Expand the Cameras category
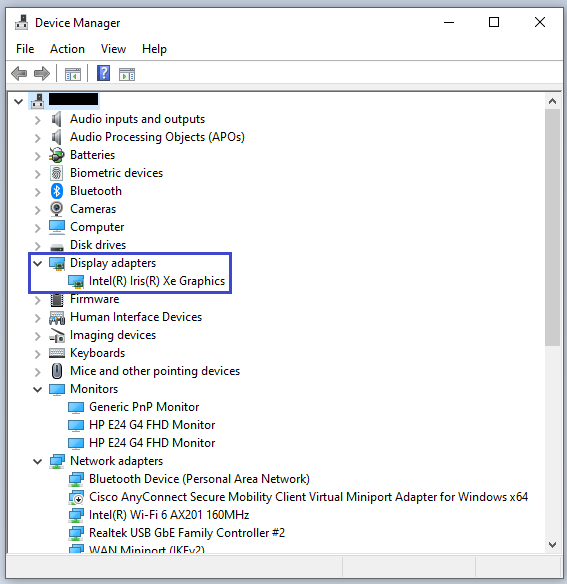Viewport: 567px width, 584px height. click(37, 210)
